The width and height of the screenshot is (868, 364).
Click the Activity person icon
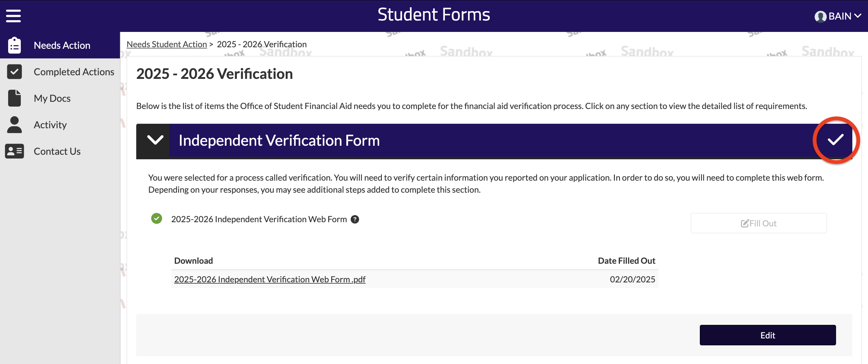(x=14, y=124)
